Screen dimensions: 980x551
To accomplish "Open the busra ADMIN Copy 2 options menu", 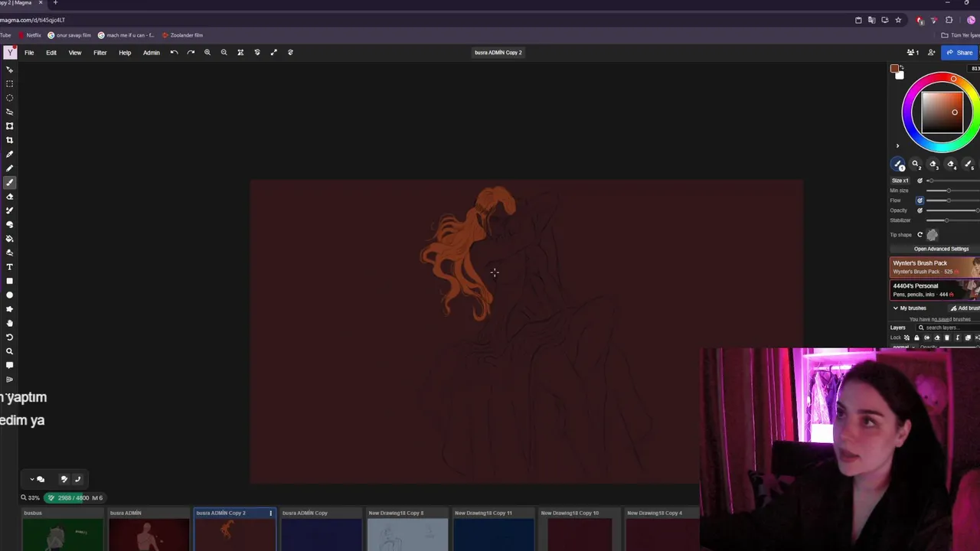I will click(x=270, y=513).
